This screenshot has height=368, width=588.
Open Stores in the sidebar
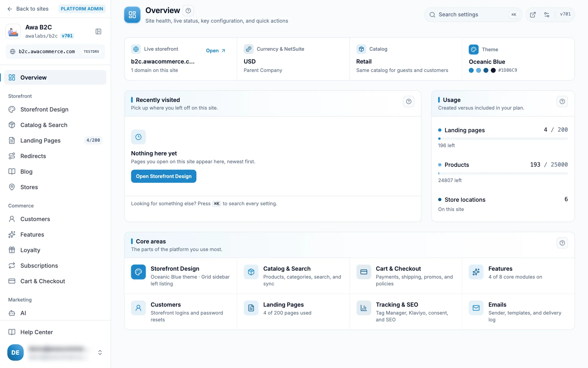[x=55, y=187]
